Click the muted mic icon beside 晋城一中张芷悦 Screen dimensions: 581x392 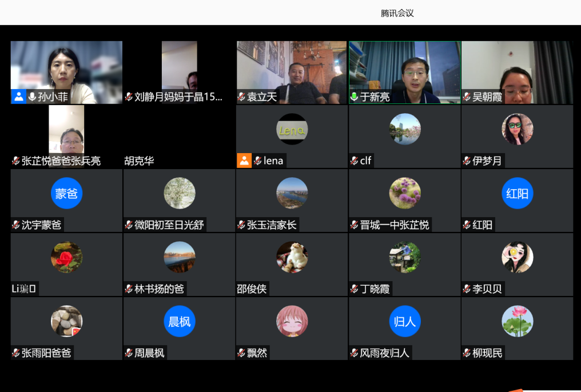pos(354,225)
